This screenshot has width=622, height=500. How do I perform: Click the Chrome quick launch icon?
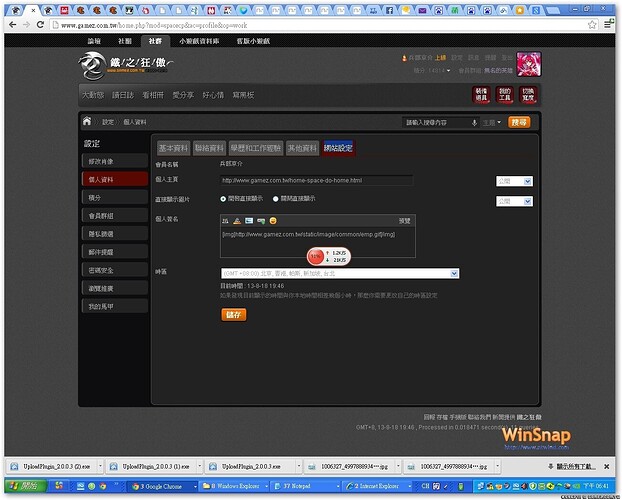(x=103, y=486)
